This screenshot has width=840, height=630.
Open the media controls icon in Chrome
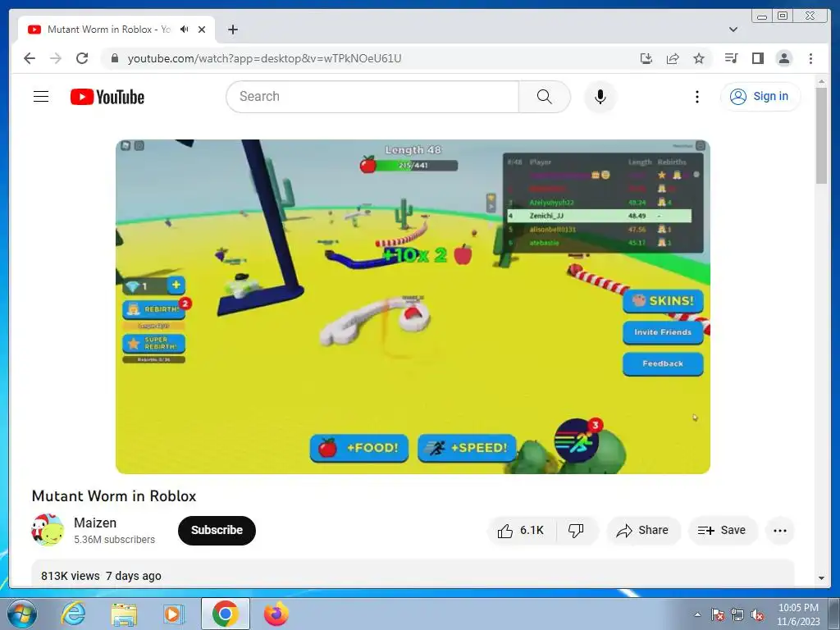coord(731,58)
